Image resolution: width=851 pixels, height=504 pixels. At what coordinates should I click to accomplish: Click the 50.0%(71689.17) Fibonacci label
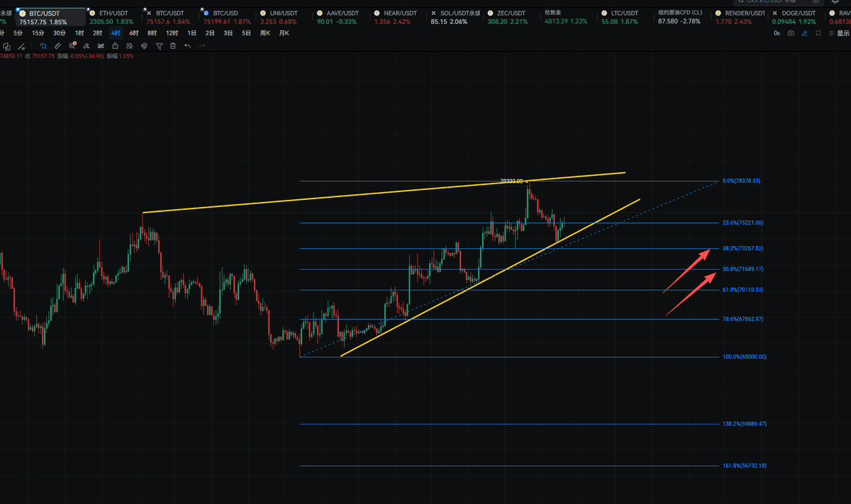743,269
